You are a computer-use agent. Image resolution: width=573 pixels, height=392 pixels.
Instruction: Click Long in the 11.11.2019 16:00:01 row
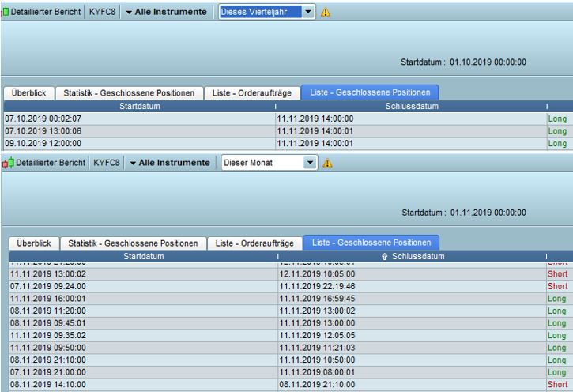pos(557,299)
